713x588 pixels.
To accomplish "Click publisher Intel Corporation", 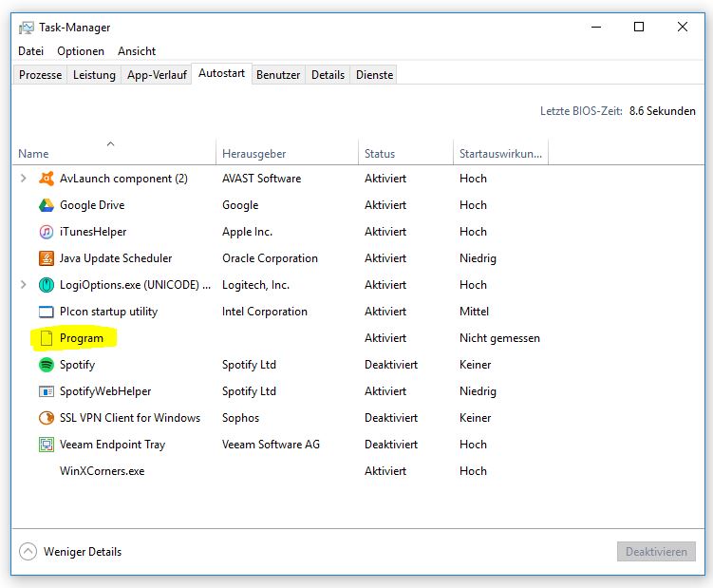I will 265,312.
